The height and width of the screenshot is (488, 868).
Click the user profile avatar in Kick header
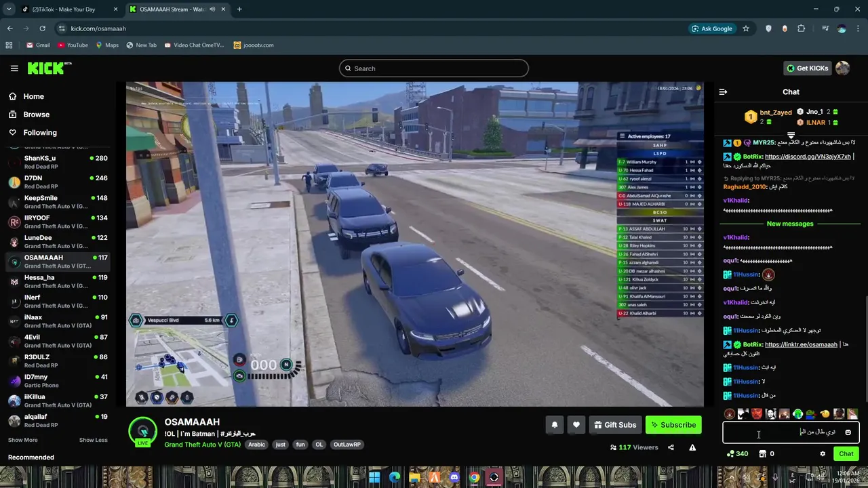pos(843,68)
